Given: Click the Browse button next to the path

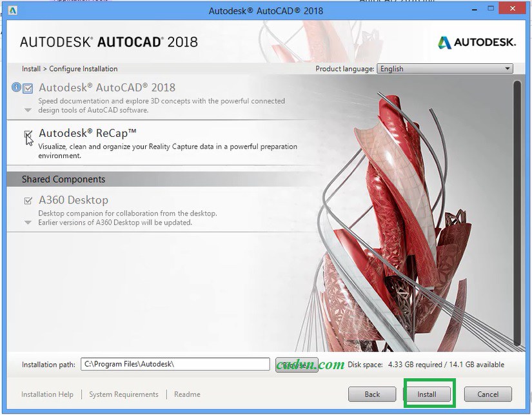Looking at the screenshot, I should (297, 365).
